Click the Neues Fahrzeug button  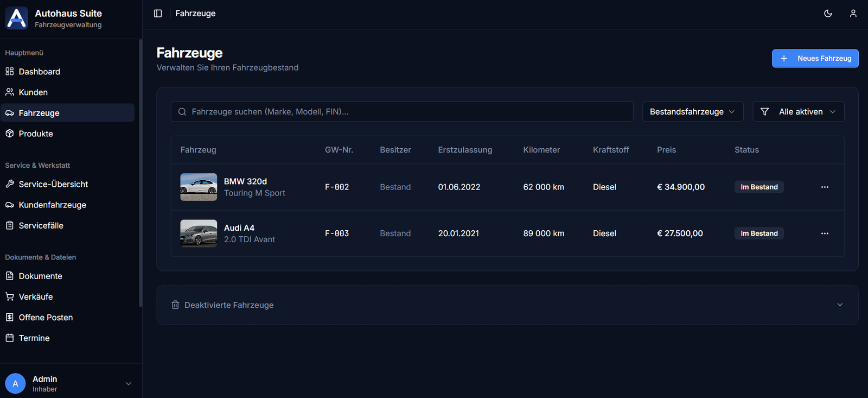point(815,59)
